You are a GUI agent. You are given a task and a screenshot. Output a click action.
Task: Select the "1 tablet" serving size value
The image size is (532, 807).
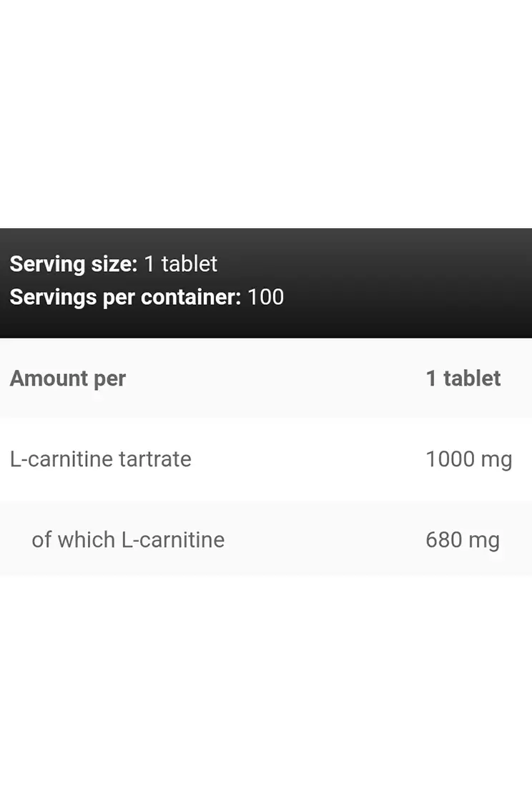[180, 264]
